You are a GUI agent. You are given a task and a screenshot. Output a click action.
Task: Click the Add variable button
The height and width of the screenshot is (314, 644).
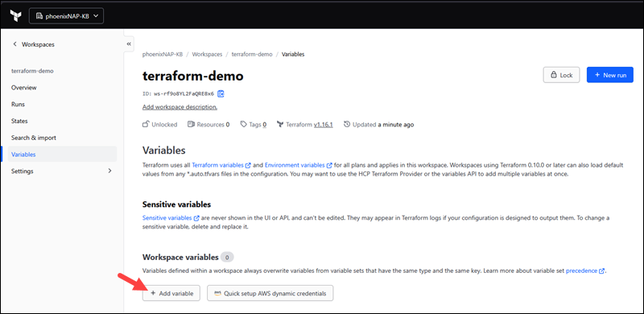171,293
